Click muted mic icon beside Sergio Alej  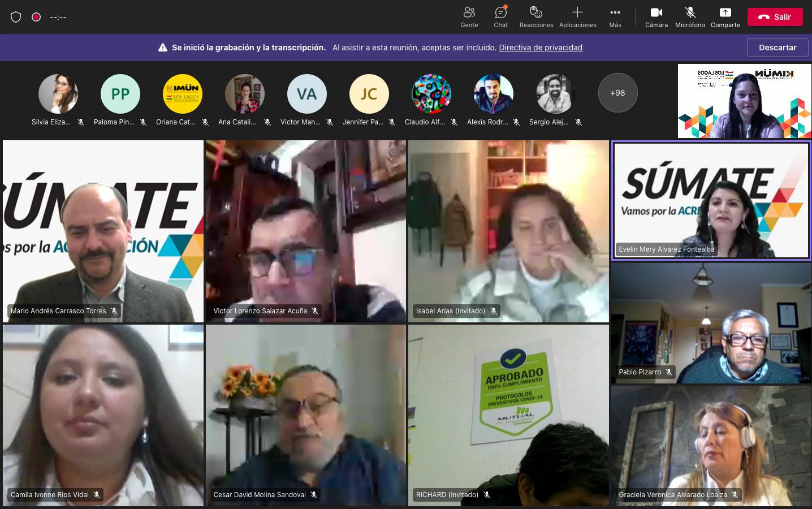(x=578, y=122)
